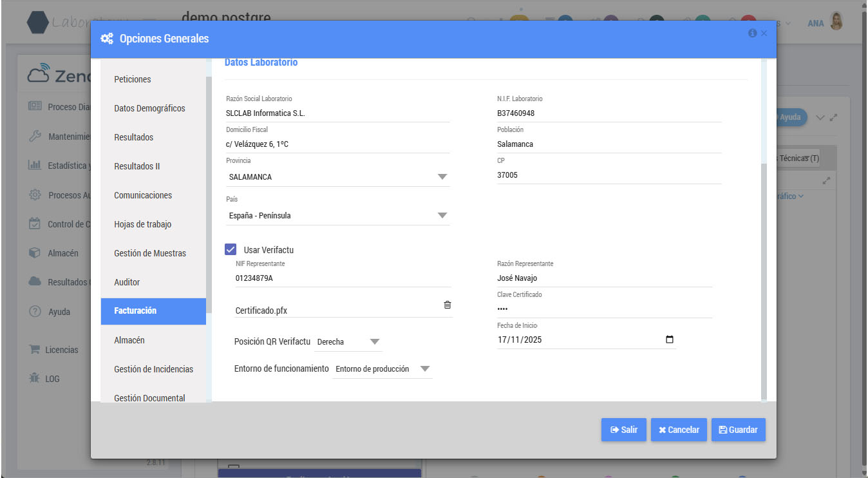Click the Ayuda question mark sidebar icon

35,311
